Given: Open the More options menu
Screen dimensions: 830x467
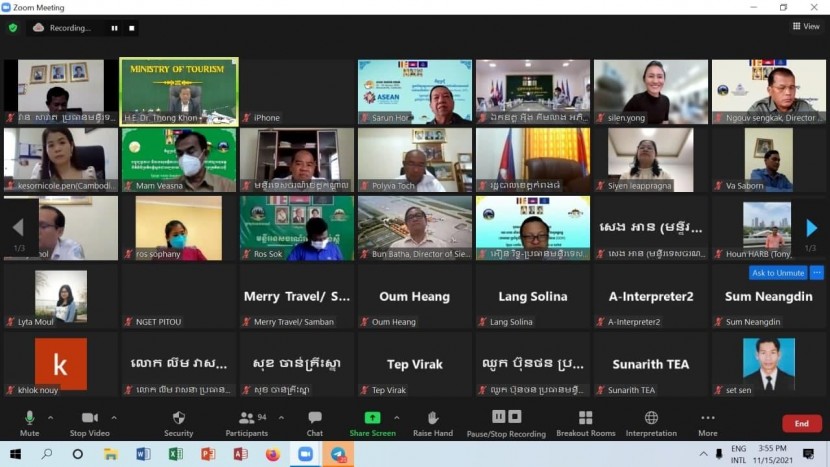Looking at the screenshot, I should point(707,418).
